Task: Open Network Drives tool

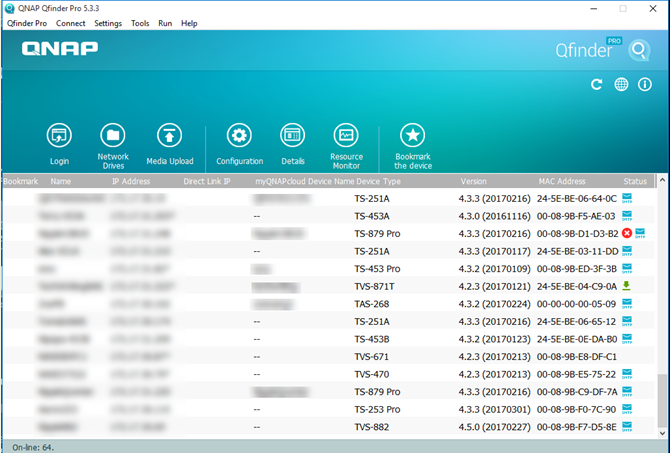Action: pos(113,136)
